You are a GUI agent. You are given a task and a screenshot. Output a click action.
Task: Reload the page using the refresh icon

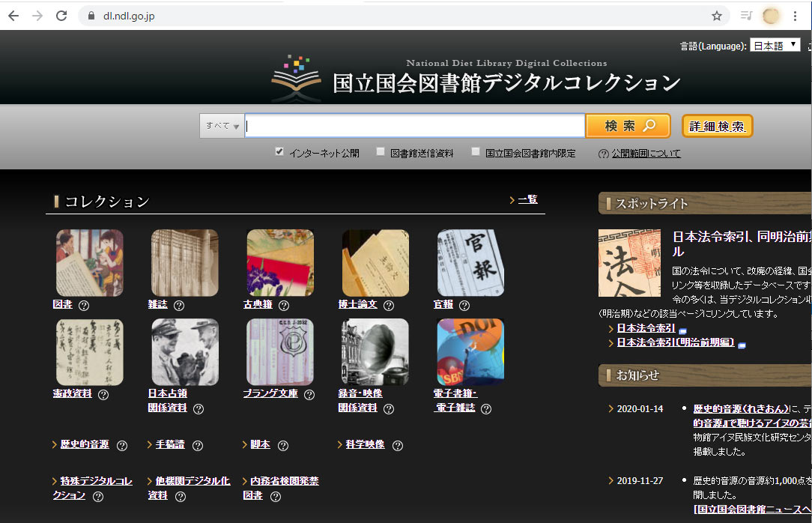pyautogui.click(x=61, y=16)
